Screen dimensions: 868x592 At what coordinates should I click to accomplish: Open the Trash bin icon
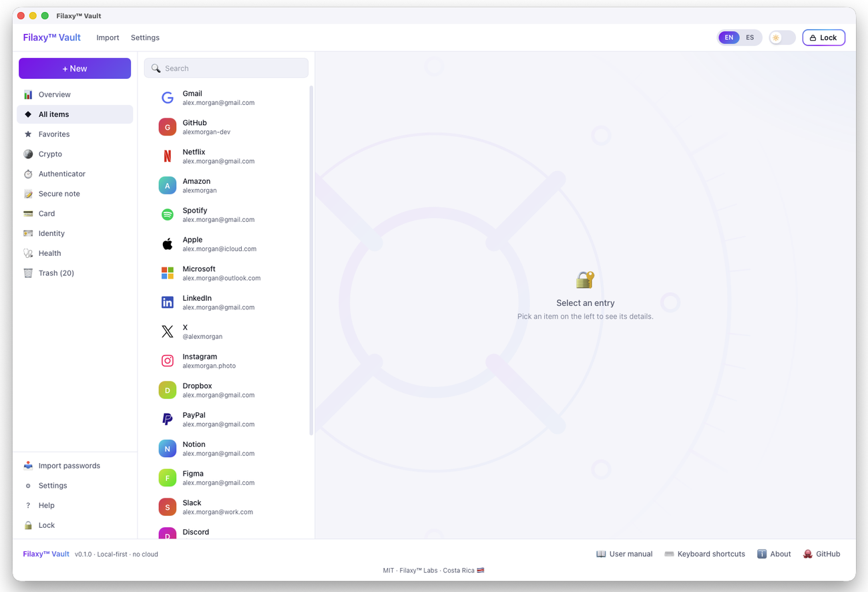tap(28, 273)
